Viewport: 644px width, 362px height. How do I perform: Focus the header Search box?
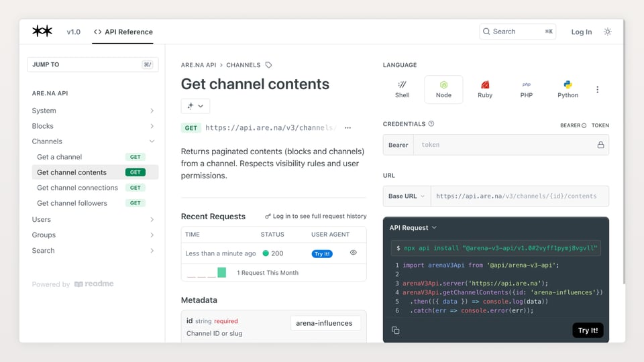(x=517, y=32)
